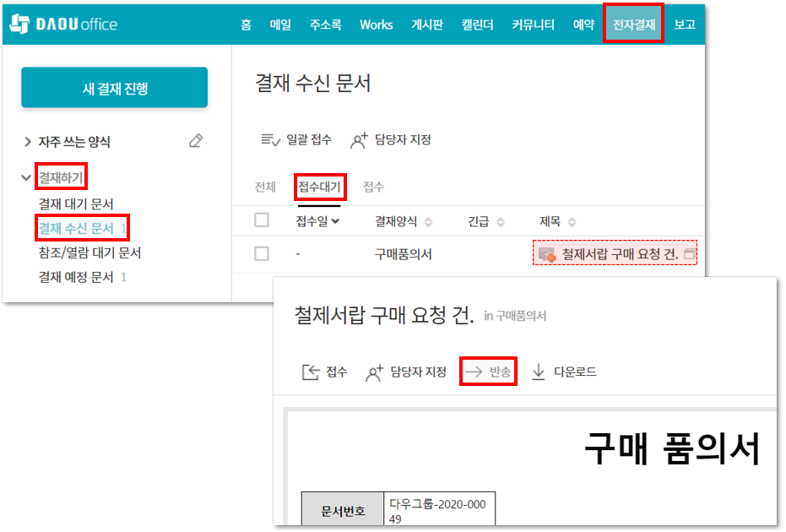Viewport: 786px width, 532px height.
Task: Toggle the select-all checkbox in table header
Action: pyautogui.click(x=262, y=220)
